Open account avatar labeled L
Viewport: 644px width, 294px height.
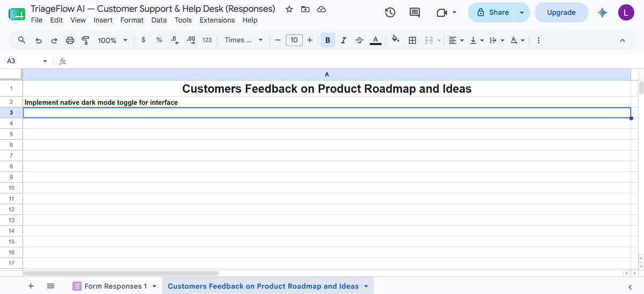[x=626, y=12]
